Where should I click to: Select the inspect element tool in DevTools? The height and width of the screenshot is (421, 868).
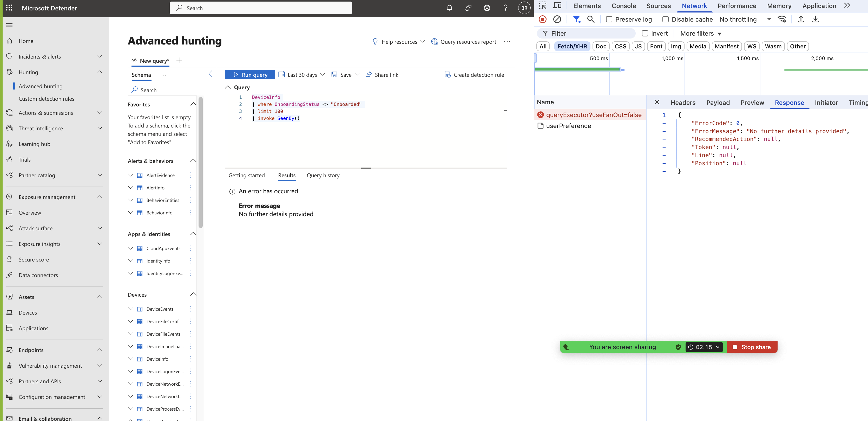pos(543,6)
